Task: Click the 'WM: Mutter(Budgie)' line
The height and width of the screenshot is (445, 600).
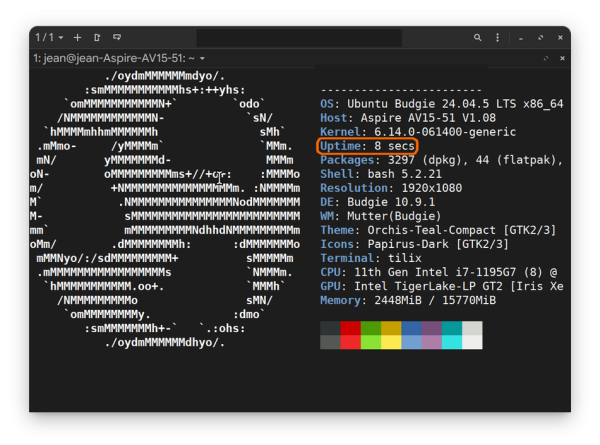Action: click(381, 216)
